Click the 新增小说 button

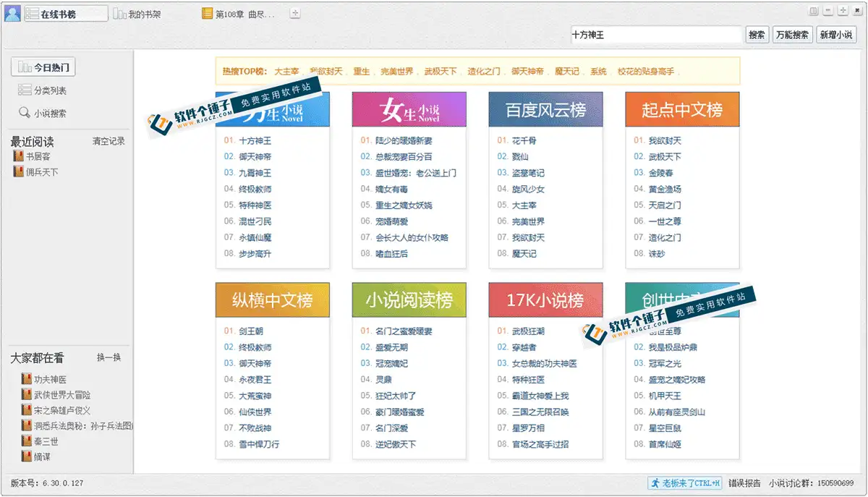(x=835, y=35)
